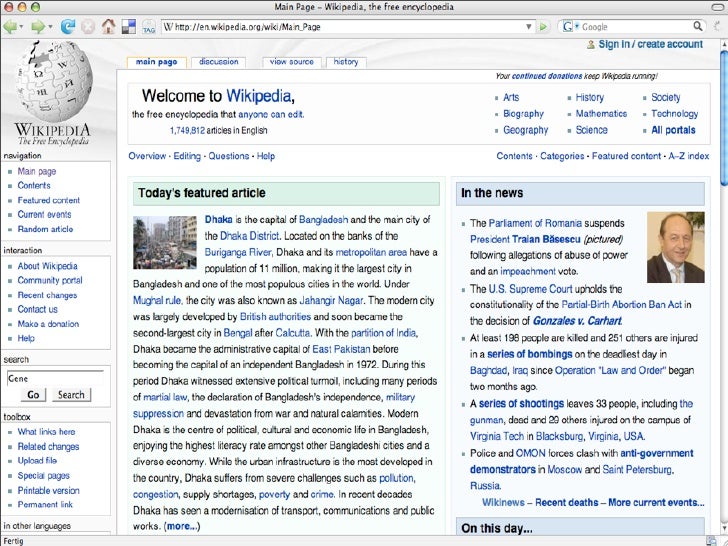Click Sign in / create account link
Viewport: 728px width, 546px height.
point(650,45)
